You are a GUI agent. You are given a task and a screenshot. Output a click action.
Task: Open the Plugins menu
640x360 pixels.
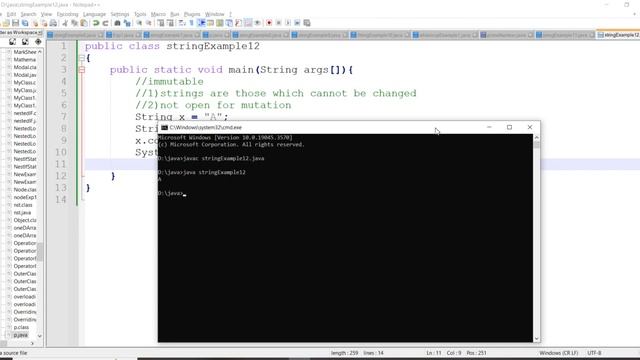[x=192, y=14]
